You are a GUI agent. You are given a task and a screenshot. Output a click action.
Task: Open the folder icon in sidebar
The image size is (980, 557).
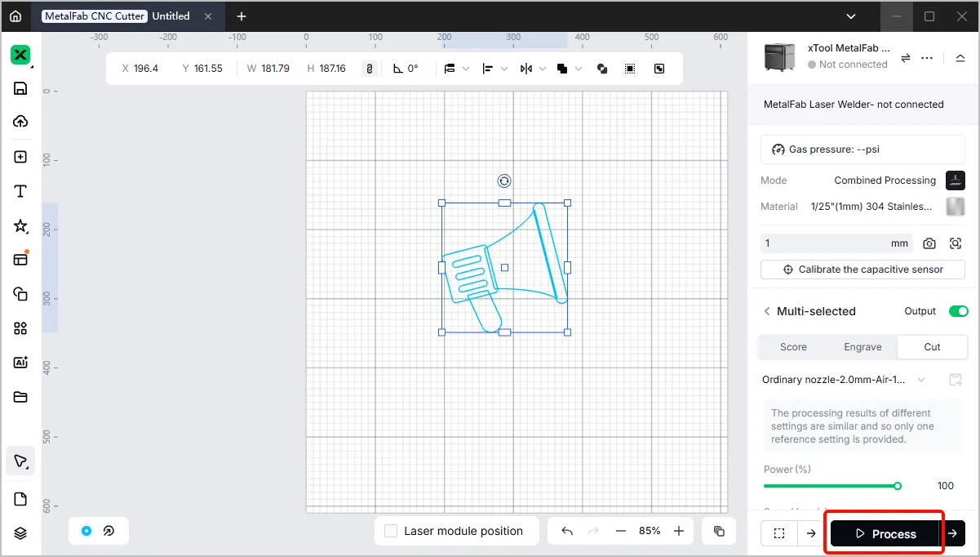click(20, 397)
